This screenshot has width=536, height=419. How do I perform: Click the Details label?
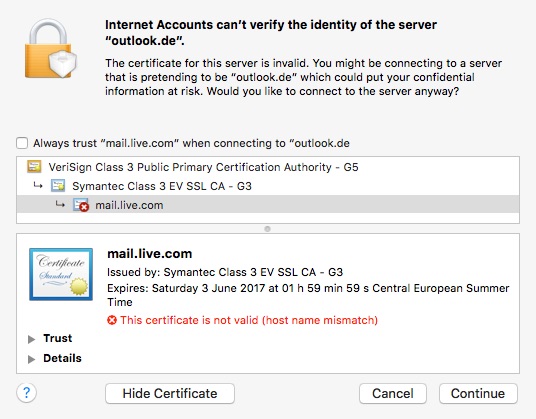click(62, 358)
